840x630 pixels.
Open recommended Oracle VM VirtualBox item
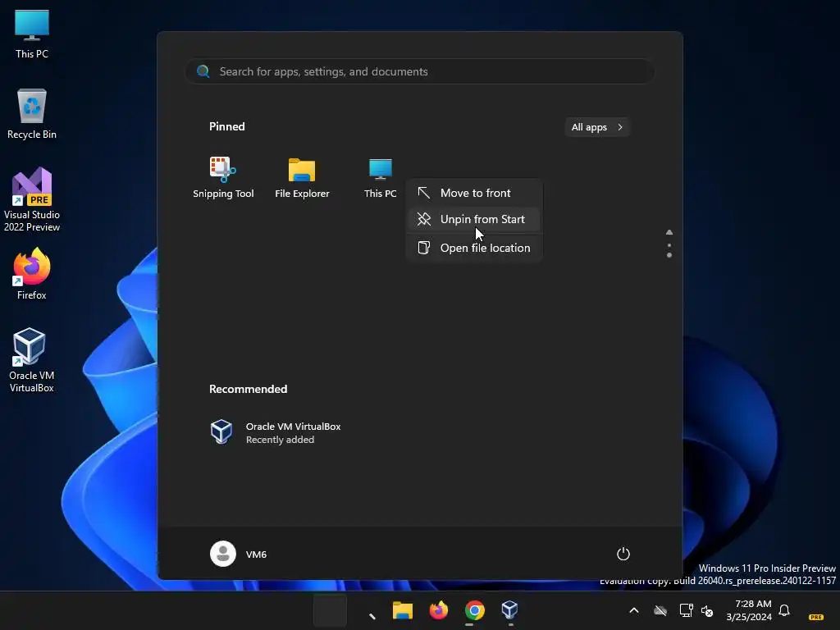tap(276, 432)
